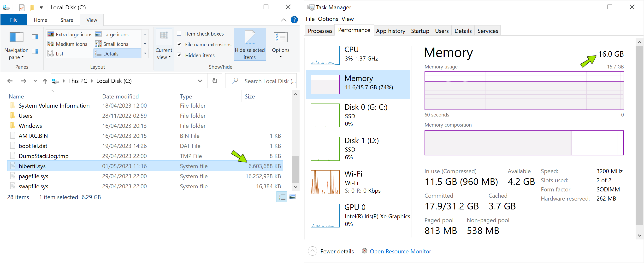644x263 pixels.
Task: Click Open Resource Monitor link
Action: coord(400,251)
